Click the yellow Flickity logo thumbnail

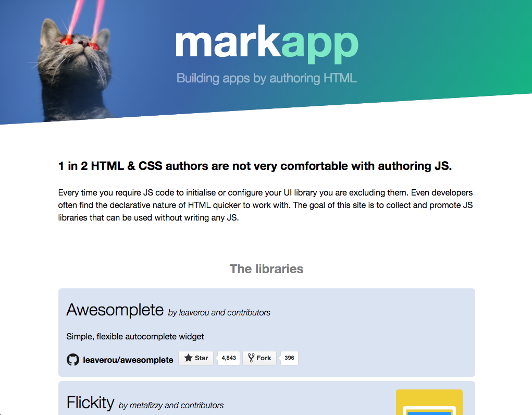(x=429, y=402)
